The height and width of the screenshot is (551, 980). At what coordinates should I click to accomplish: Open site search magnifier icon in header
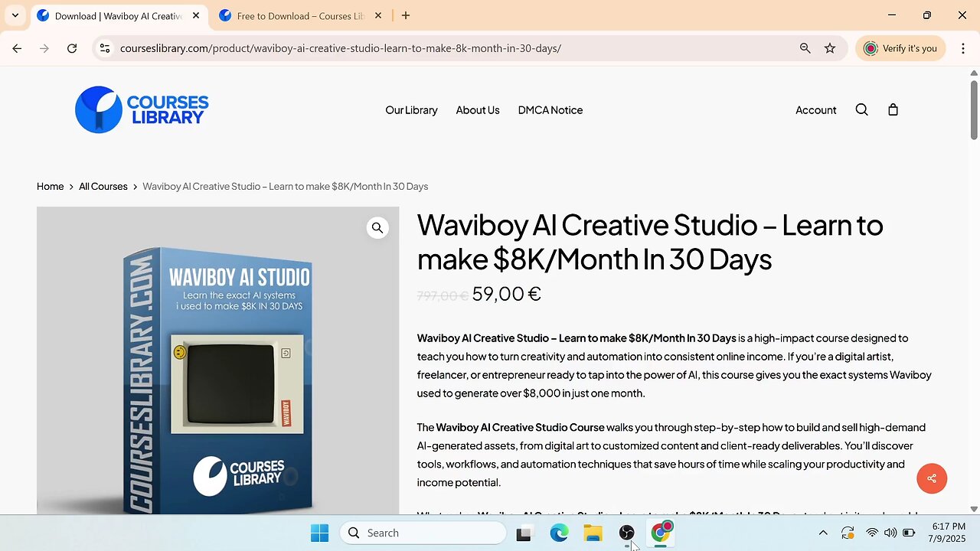861,109
